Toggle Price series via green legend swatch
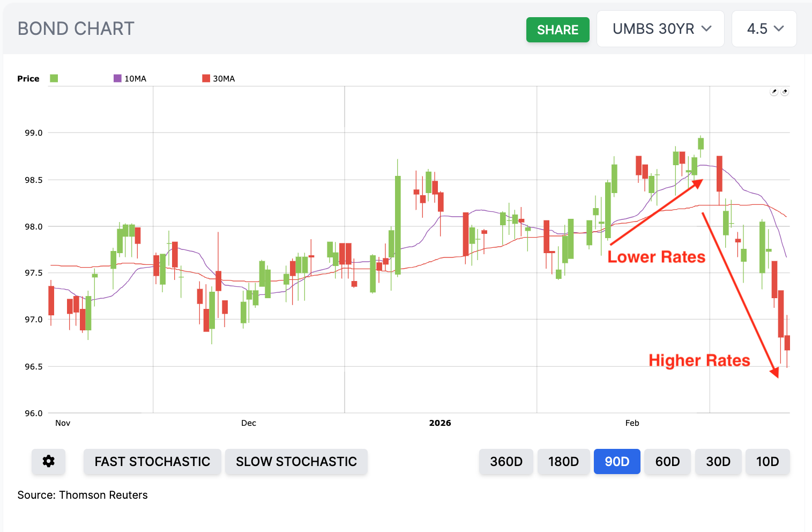 click(54, 78)
